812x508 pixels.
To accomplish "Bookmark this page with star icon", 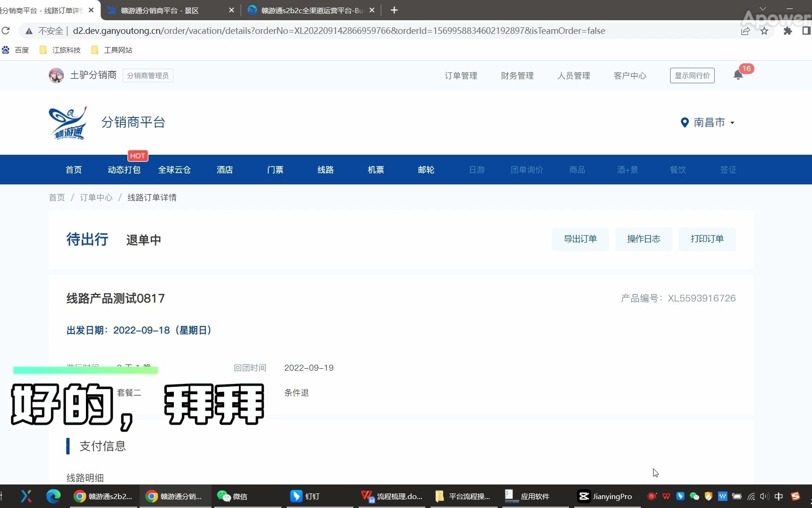I will [x=765, y=31].
